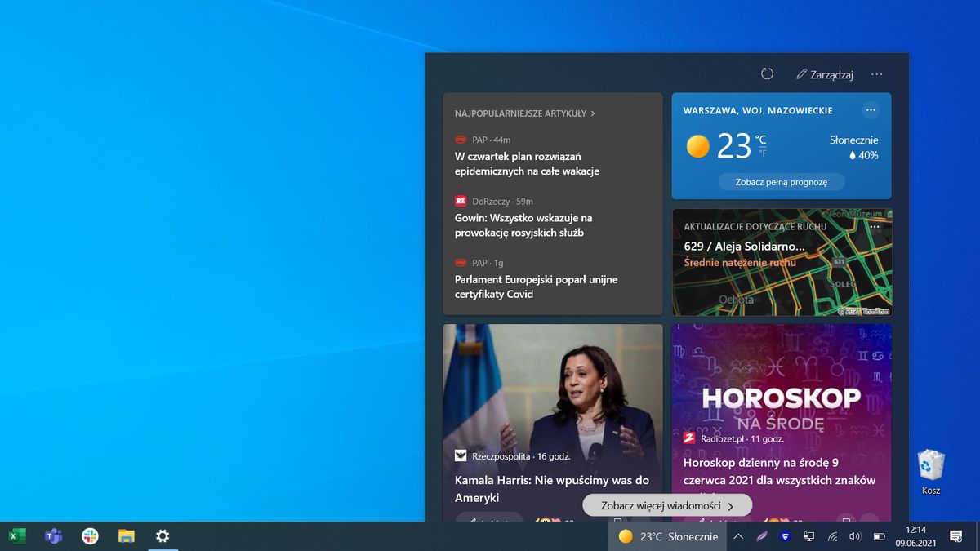This screenshot has width=980, height=551.
Task: Expand the Najpopularniejsze artykuły section
Action: [x=525, y=113]
